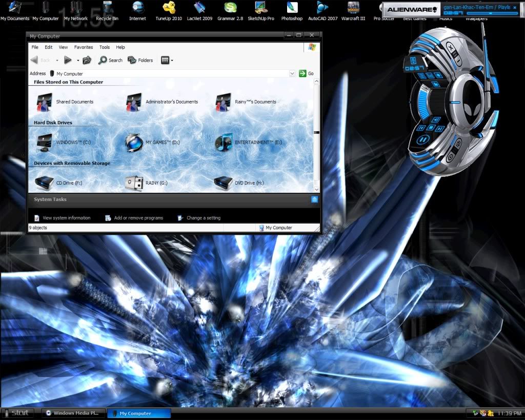Select the CD Drive (F:)
This screenshot has height=420, width=525.
[59, 183]
